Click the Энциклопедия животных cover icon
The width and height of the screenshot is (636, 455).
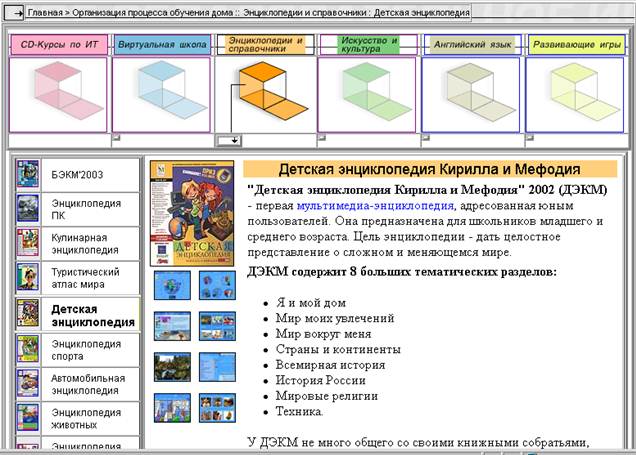point(28,418)
